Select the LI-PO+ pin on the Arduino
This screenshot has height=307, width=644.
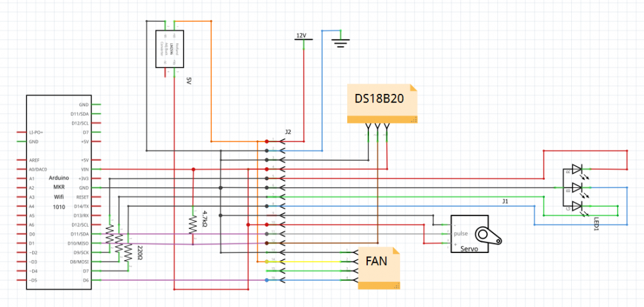37,132
